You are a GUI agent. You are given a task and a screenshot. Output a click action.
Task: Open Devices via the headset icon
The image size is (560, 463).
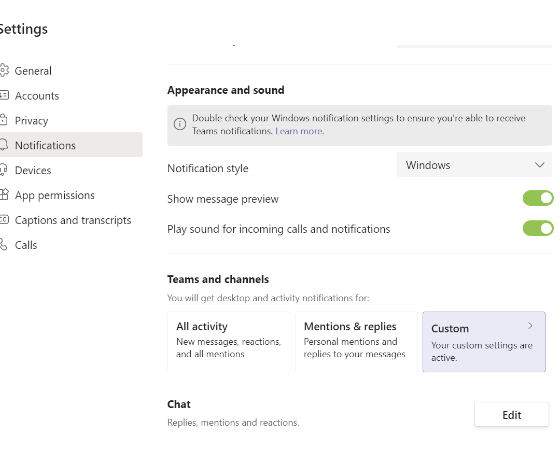3,170
